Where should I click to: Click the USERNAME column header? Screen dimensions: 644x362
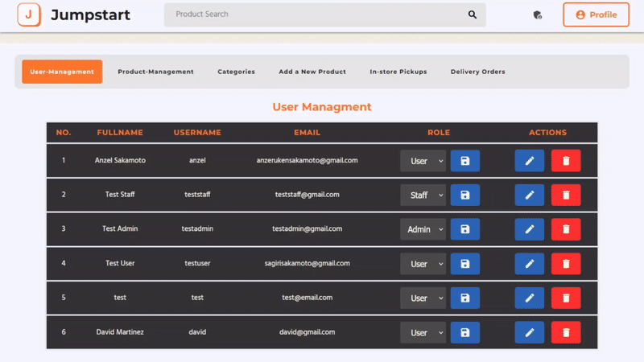(197, 133)
